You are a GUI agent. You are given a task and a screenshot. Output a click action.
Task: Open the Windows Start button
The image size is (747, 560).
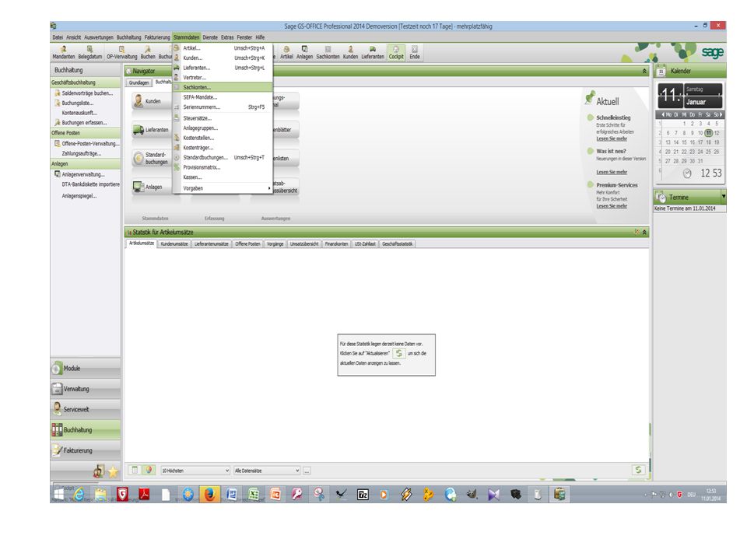[58, 495]
